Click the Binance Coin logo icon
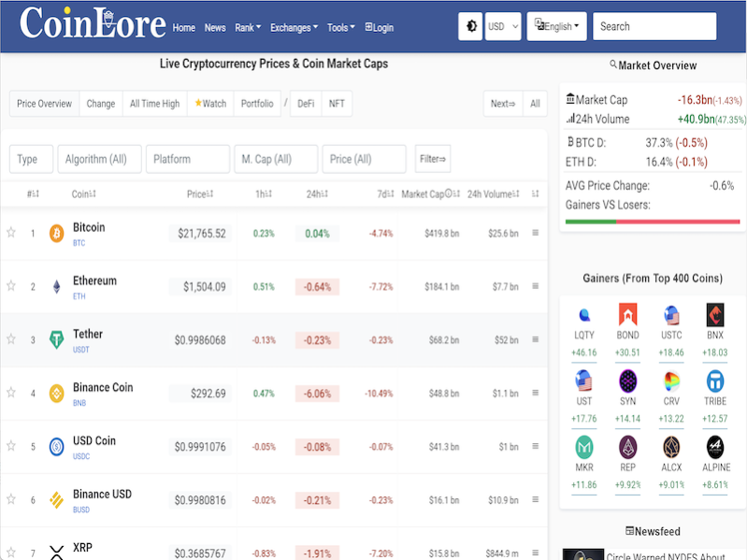Screen dimensions: 747x560 pos(57,394)
